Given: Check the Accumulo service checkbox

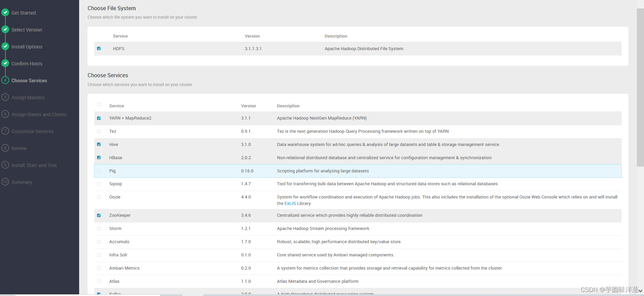Looking at the screenshot, I should click(x=99, y=242).
